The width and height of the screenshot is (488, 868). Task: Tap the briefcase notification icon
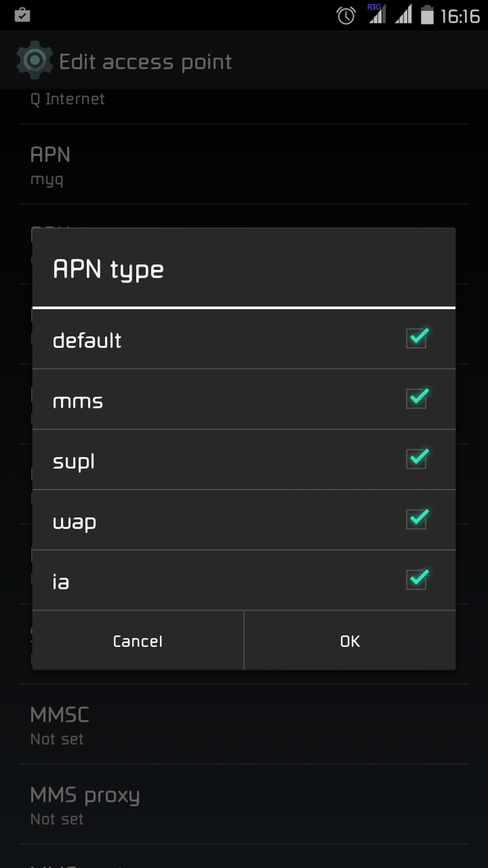22,15
